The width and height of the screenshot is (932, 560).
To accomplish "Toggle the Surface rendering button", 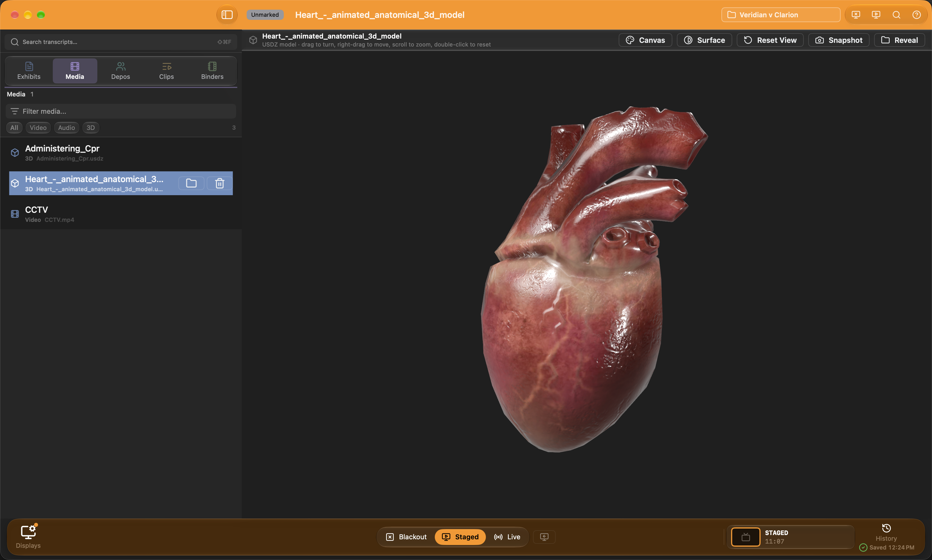I will point(704,40).
